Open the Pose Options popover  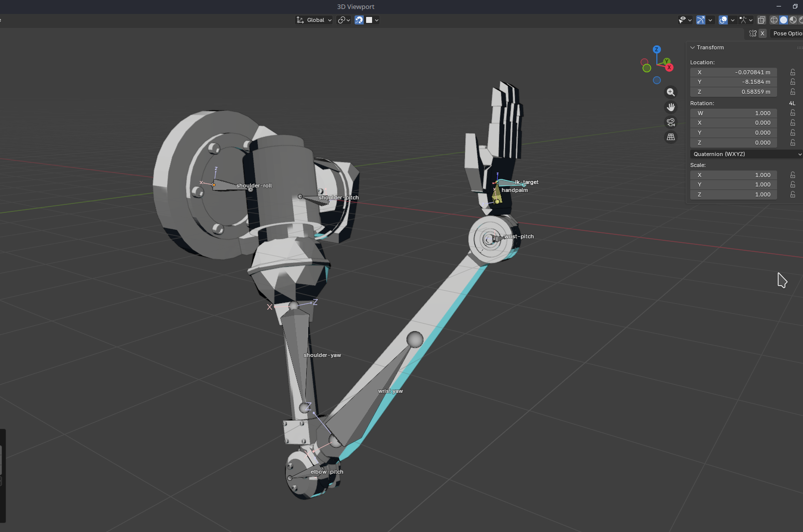(x=787, y=33)
